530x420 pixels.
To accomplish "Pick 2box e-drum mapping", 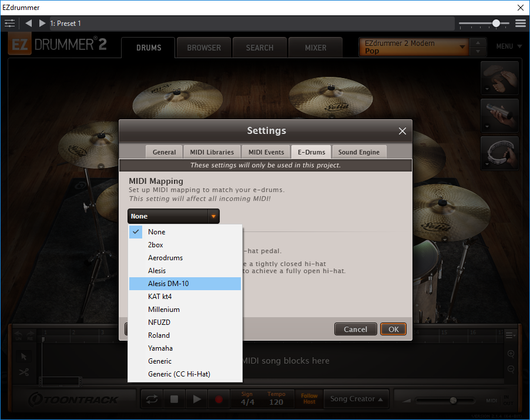I will coord(185,244).
